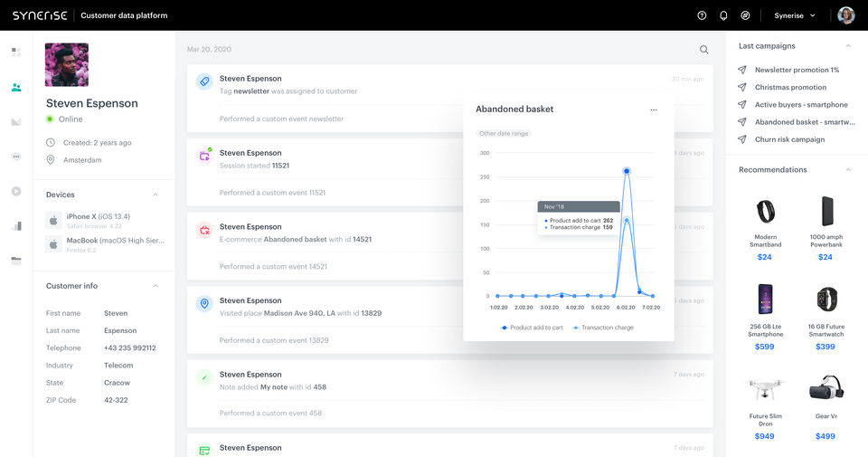Open the chat bubble icon in sidebar
The image size is (868, 457).
[16, 157]
